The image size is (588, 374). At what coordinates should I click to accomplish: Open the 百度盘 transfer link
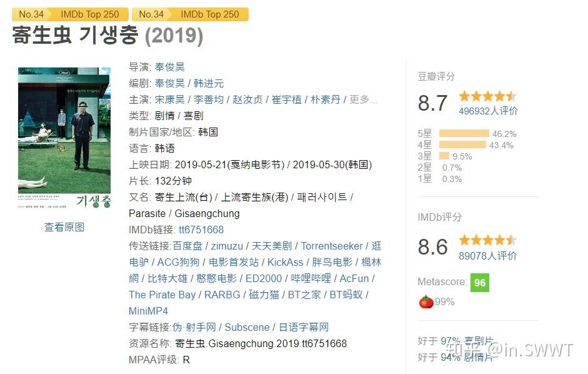(187, 246)
